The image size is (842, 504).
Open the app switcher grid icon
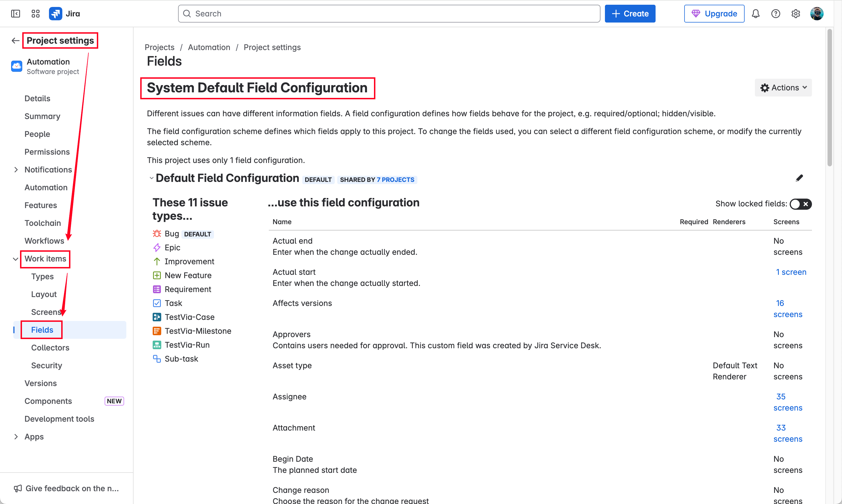point(35,14)
